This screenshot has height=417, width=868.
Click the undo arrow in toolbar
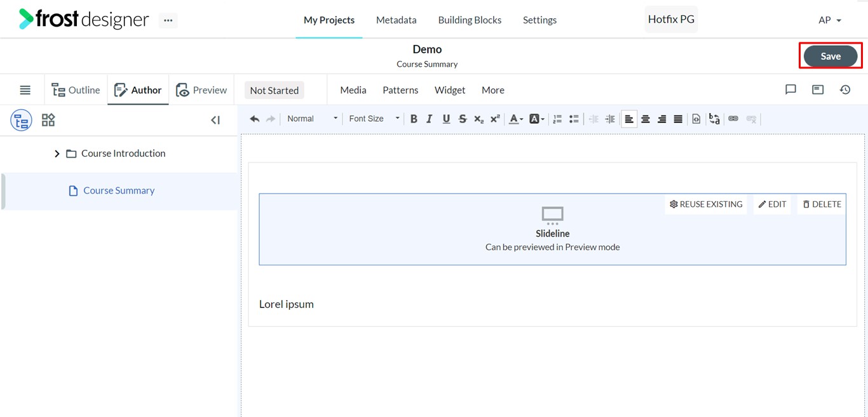coord(255,119)
